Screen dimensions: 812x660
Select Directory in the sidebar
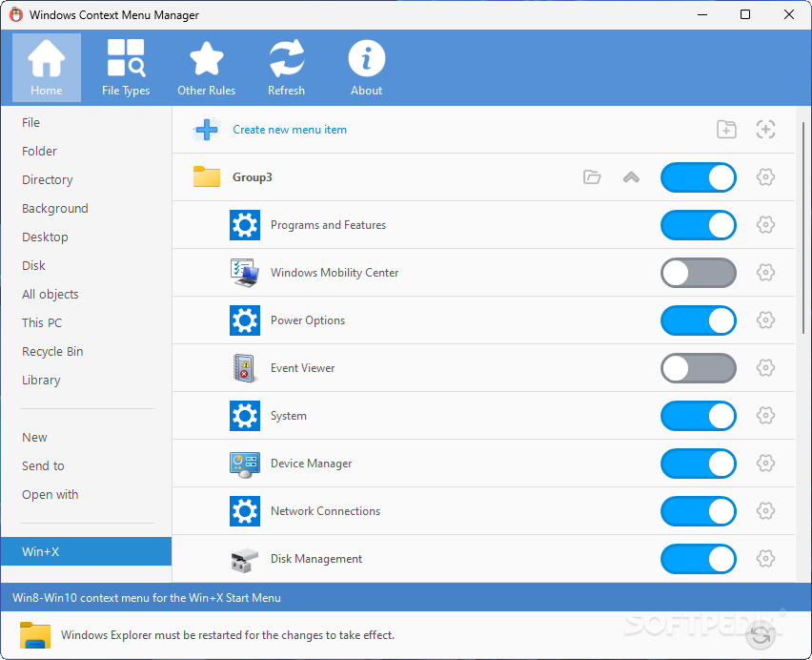(x=86, y=179)
